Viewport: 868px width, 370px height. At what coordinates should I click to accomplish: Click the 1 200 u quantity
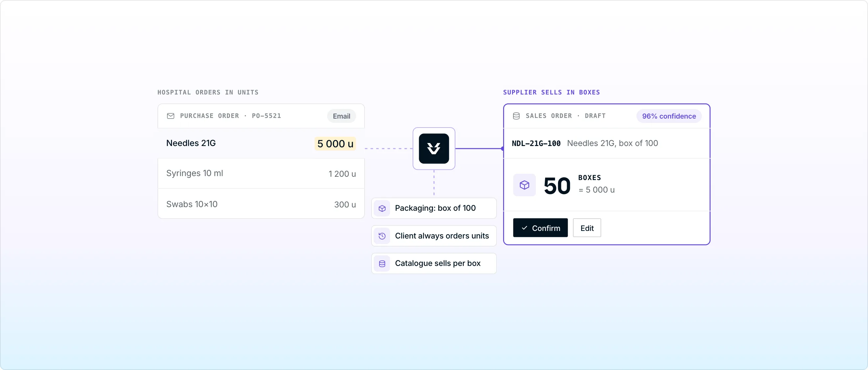point(342,174)
